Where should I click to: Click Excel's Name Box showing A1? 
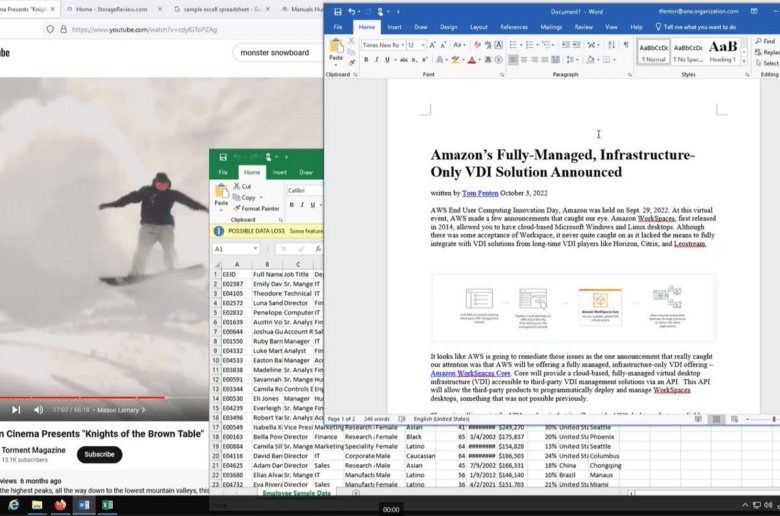tap(236, 249)
